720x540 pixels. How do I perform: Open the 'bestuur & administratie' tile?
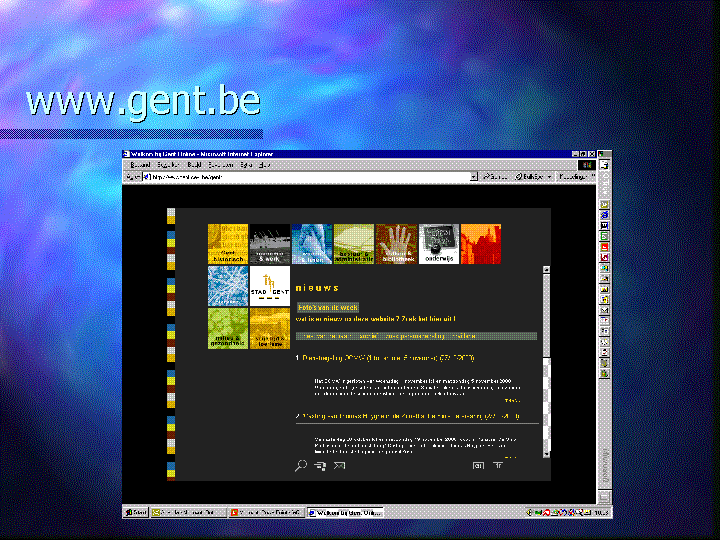354,244
